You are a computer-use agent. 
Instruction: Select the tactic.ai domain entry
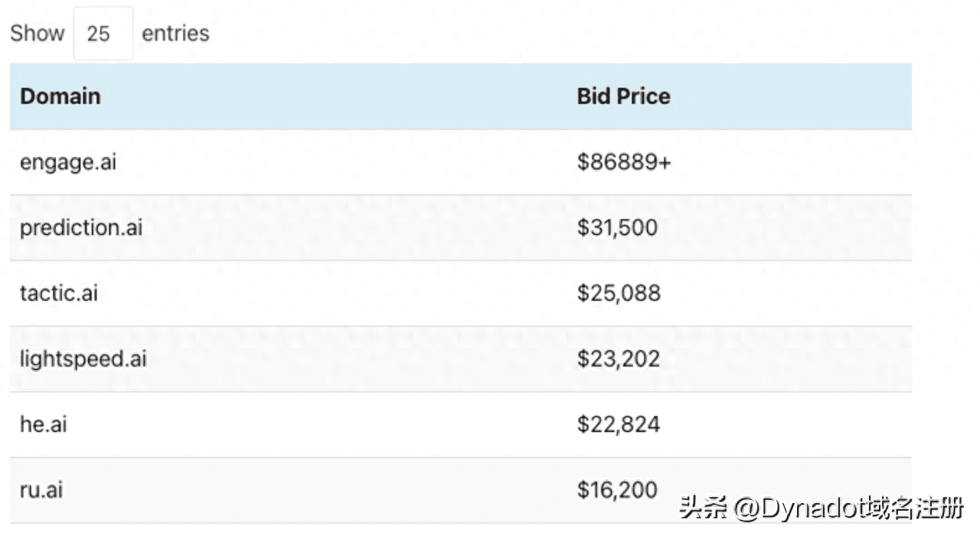59,293
